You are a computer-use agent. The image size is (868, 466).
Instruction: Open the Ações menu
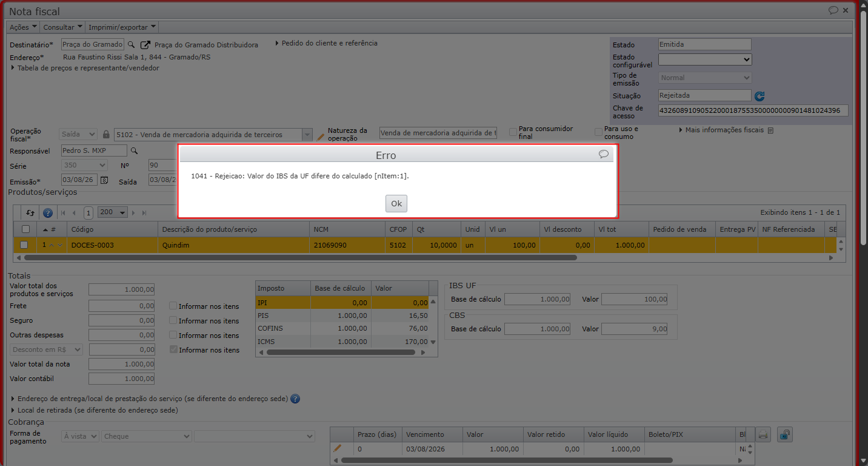click(24, 27)
